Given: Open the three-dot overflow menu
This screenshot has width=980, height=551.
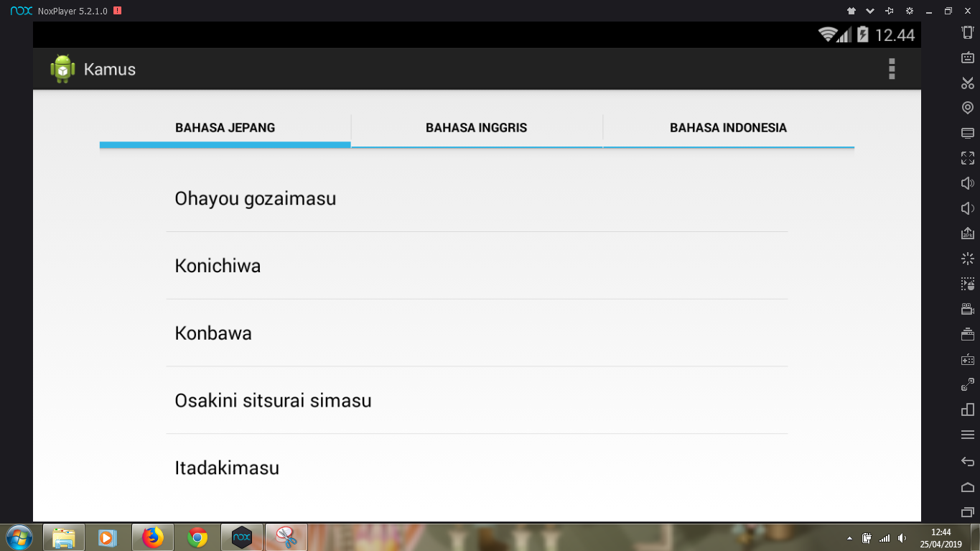Looking at the screenshot, I should 892,69.
